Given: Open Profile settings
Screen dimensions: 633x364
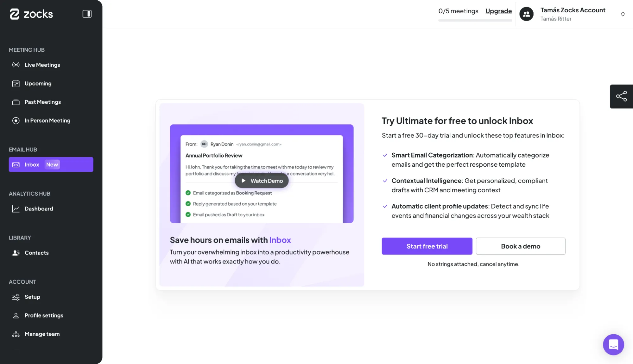Looking at the screenshot, I should [x=44, y=315].
